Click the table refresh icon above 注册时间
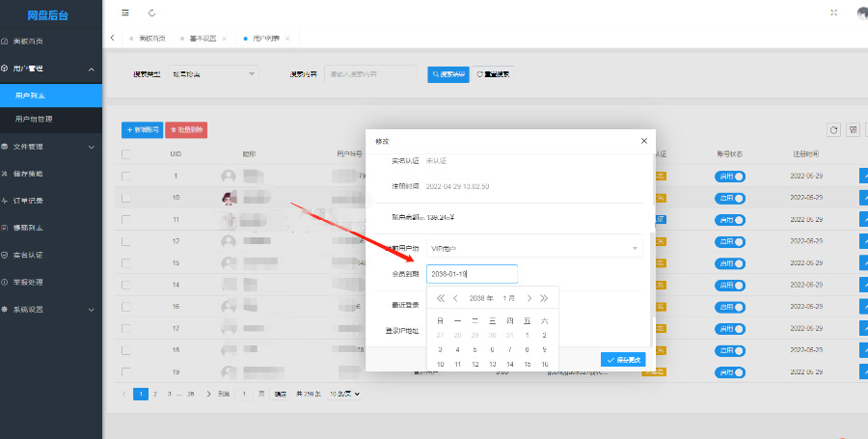Screen dimensions: 868x439 (833, 130)
